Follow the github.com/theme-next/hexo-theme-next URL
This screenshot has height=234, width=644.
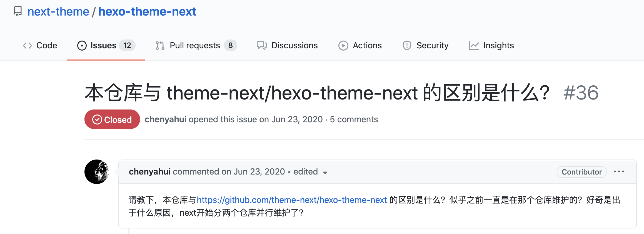pos(292,200)
